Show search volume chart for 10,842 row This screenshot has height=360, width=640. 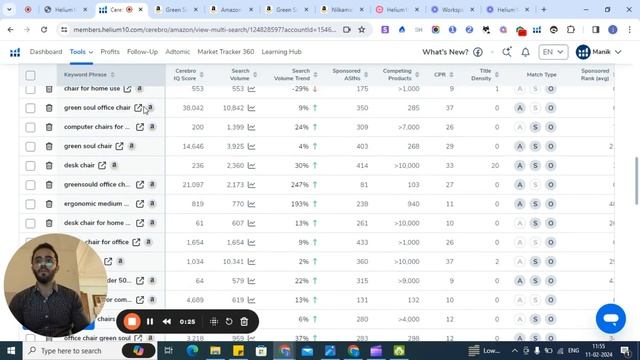pos(251,108)
